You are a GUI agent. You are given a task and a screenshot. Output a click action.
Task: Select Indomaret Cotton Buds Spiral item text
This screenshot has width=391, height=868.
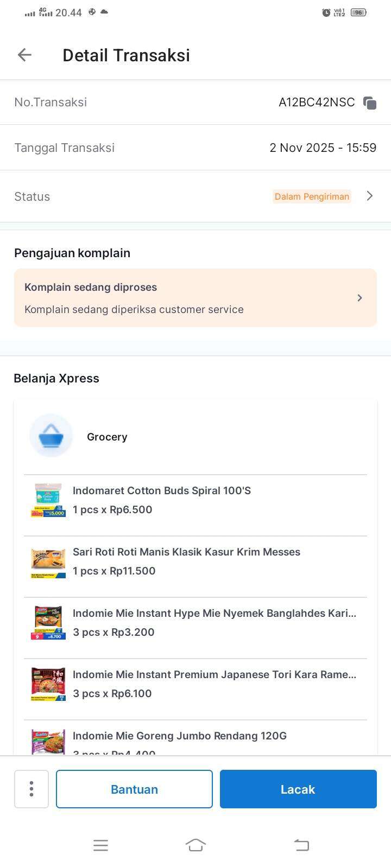point(162,490)
